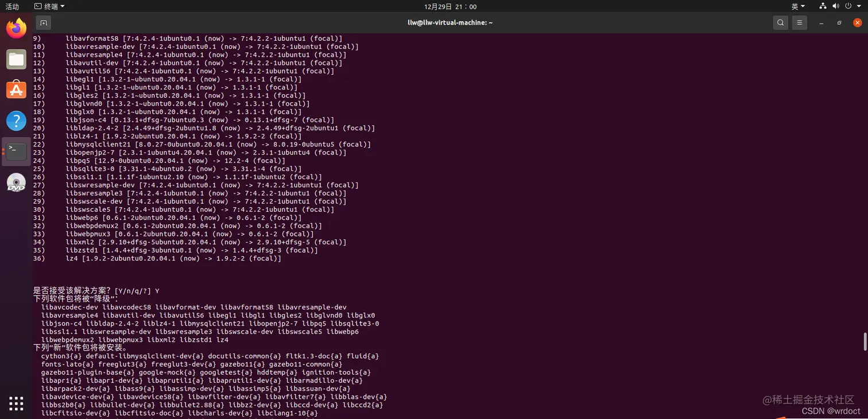Click libcfitsio-dev{a} package name
The image size is (868, 419).
pos(76,413)
